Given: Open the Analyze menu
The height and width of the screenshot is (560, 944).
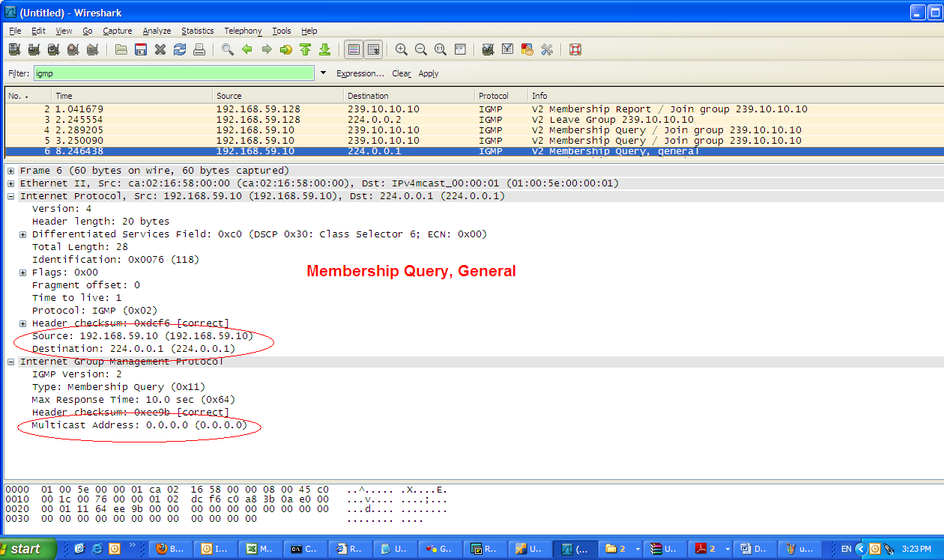Looking at the screenshot, I should coord(157,31).
